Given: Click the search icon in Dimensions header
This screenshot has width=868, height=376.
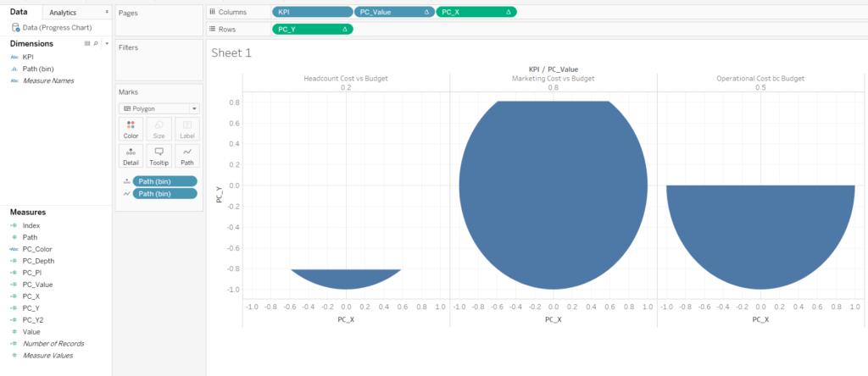Looking at the screenshot, I should 96,43.
